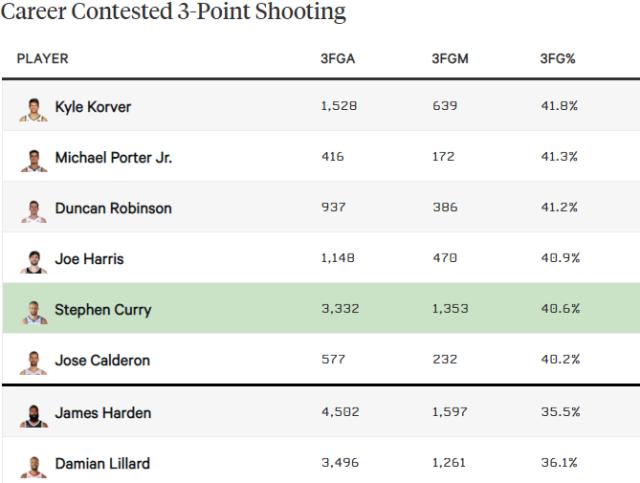The width and height of the screenshot is (640, 483).
Task: Sort table by PLAYER column header
Action: coord(43,59)
